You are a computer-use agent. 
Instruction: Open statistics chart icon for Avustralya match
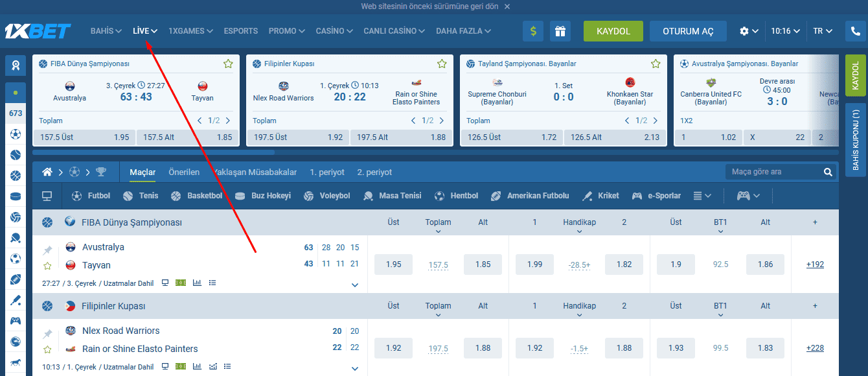[x=197, y=283]
